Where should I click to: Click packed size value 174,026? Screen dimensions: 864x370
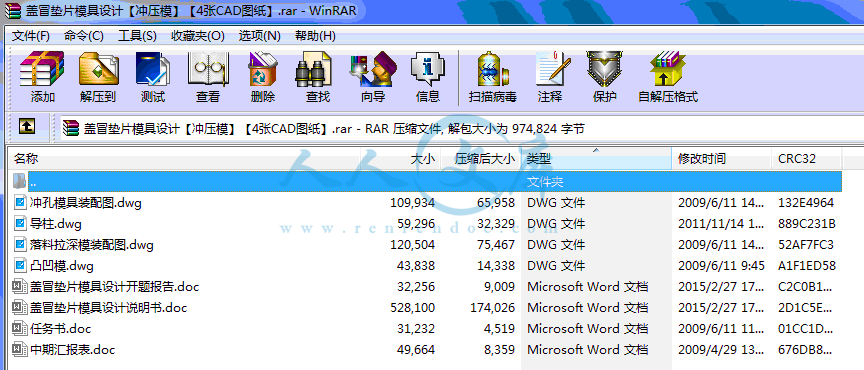coord(493,308)
